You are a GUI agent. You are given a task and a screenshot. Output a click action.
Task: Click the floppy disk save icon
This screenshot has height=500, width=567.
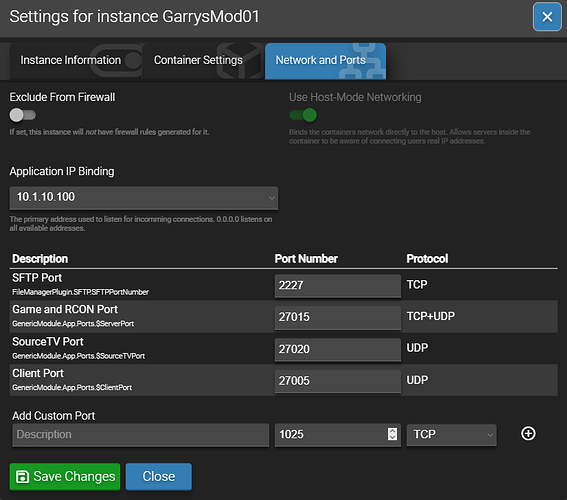point(22,477)
